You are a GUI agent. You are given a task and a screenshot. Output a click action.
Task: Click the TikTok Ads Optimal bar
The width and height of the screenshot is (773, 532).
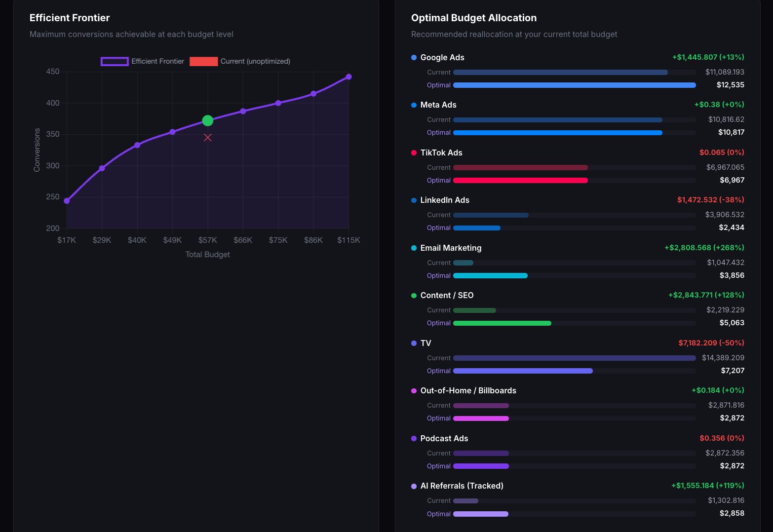click(520, 181)
